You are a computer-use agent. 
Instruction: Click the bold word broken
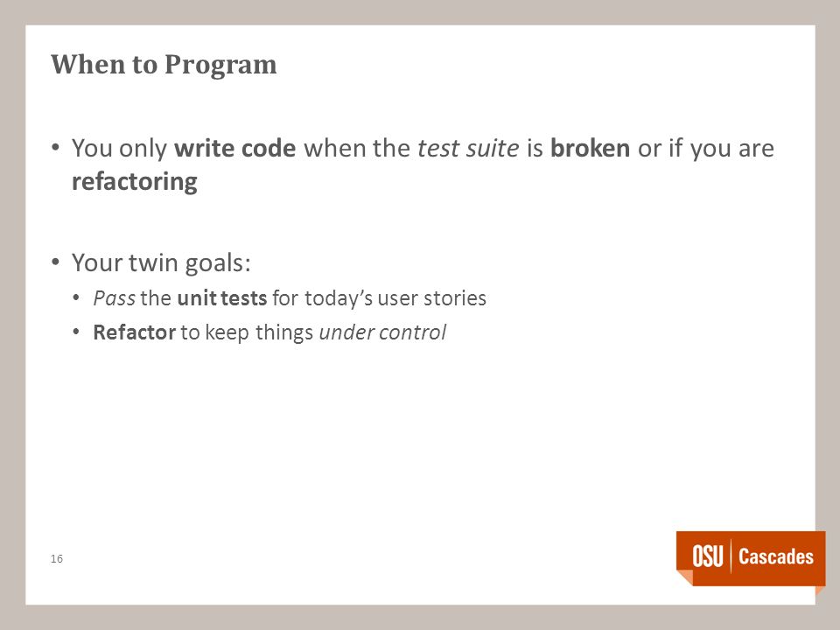pos(590,149)
